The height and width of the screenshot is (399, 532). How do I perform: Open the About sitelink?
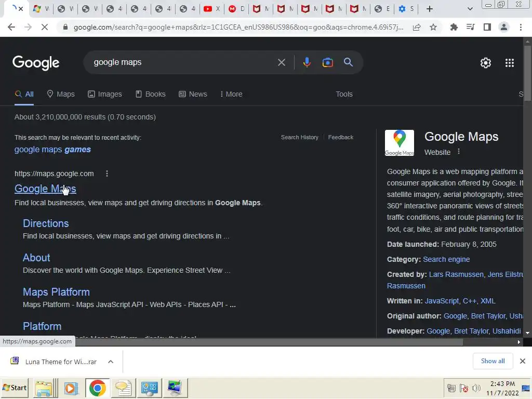point(36,258)
